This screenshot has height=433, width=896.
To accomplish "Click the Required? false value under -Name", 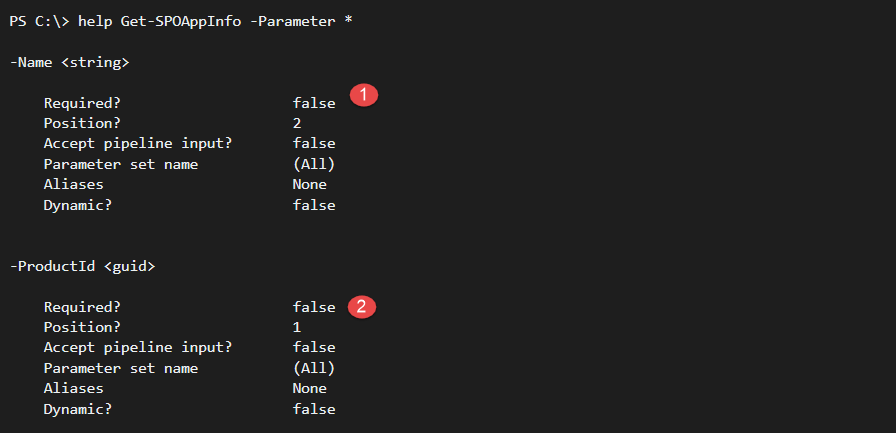I will 314,103.
